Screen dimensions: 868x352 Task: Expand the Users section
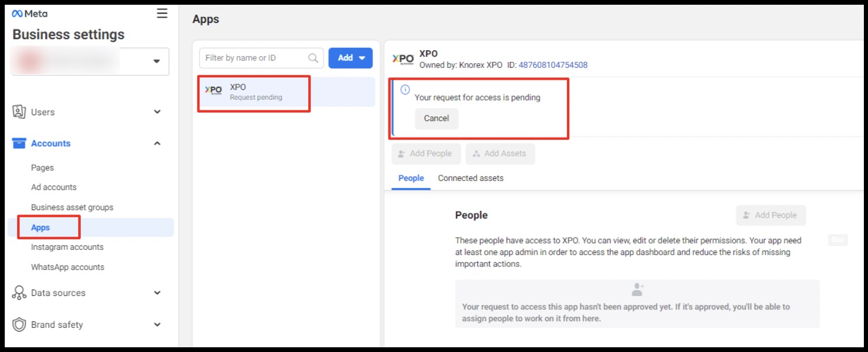157,112
